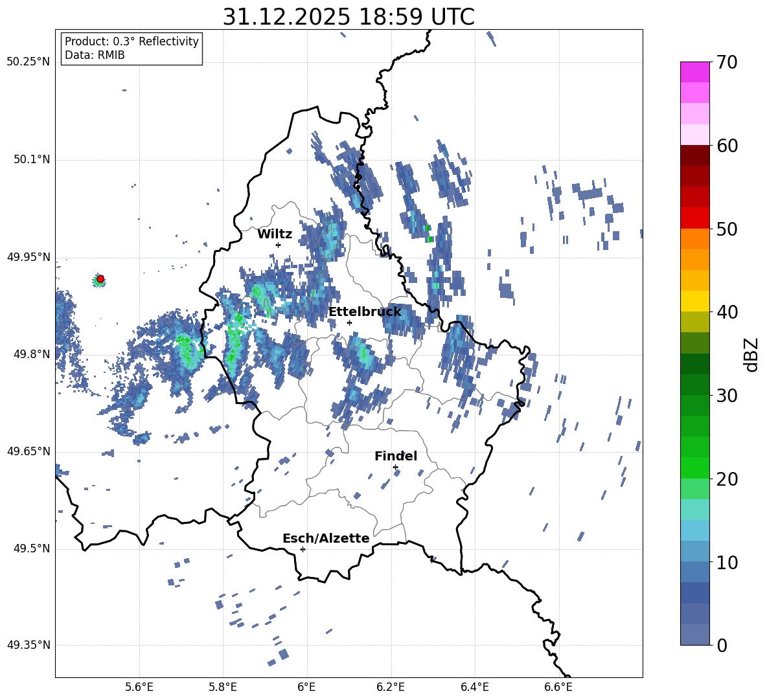The image size is (767, 700).
Task: Click the 60 label on the colorbar
Action: click(x=727, y=146)
